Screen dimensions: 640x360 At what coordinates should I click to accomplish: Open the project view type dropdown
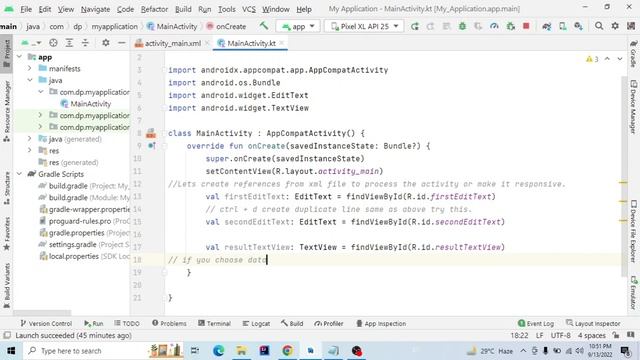[x=31, y=43]
